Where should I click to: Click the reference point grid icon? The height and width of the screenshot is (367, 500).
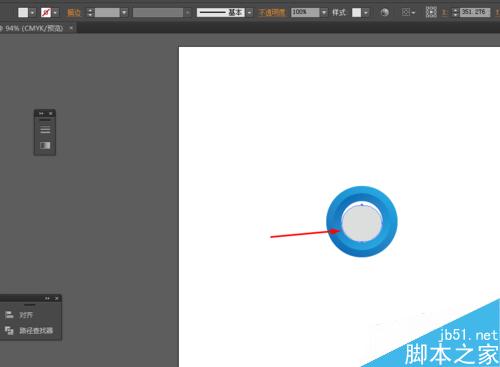pyautogui.click(x=431, y=13)
